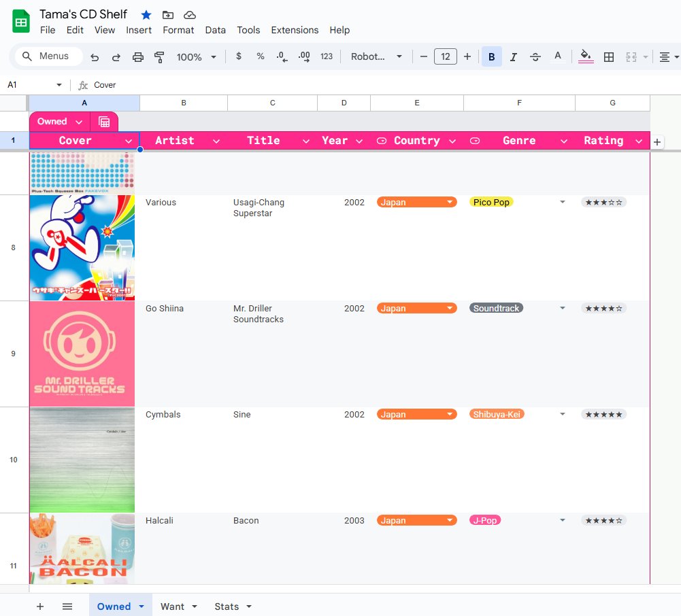The width and height of the screenshot is (681, 616).
Task: Decrease decimal places
Action: click(282, 56)
